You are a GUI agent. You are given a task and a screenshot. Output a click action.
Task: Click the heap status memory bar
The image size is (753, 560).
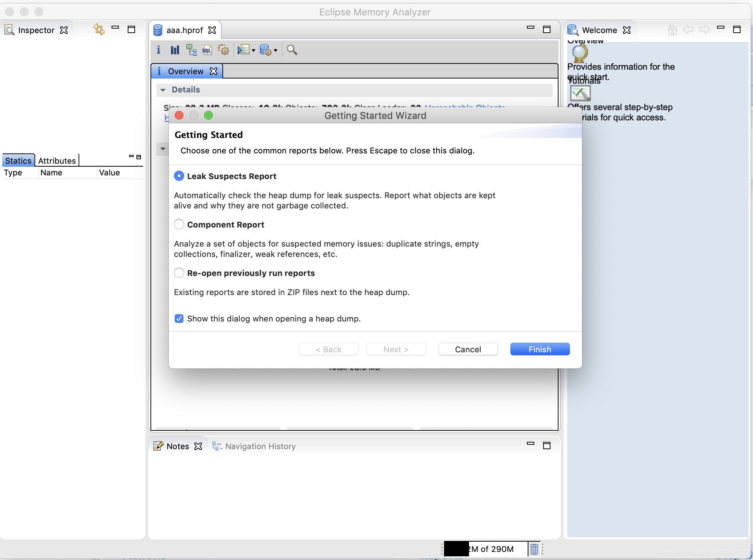pyautogui.click(x=486, y=549)
